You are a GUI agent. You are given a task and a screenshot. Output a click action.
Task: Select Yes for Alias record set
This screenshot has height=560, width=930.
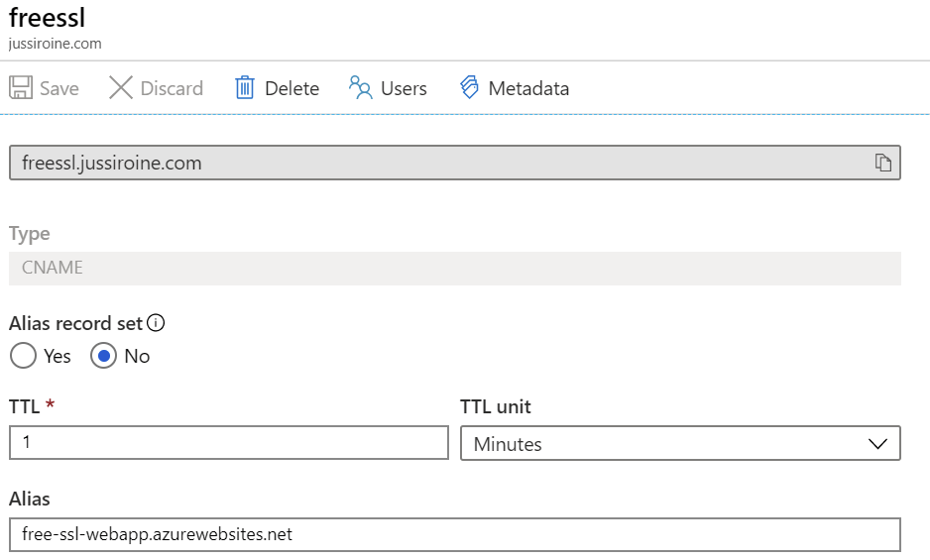click(x=23, y=356)
